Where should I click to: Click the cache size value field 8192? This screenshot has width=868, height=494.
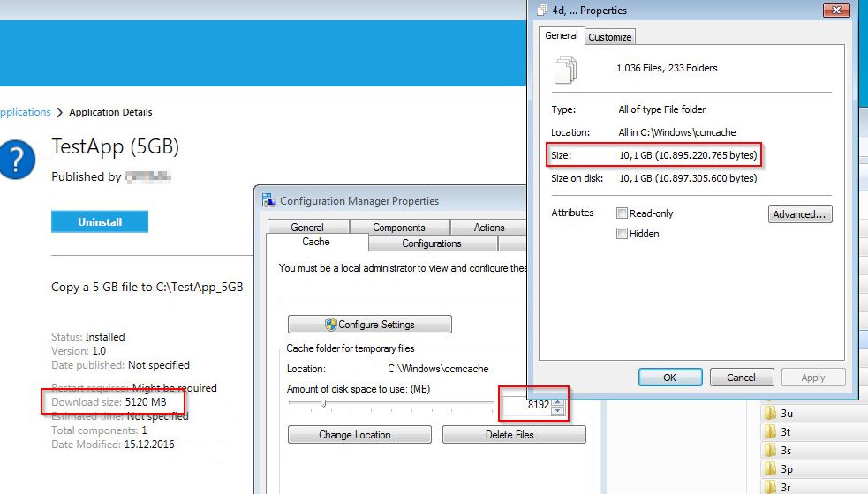(527, 405)
